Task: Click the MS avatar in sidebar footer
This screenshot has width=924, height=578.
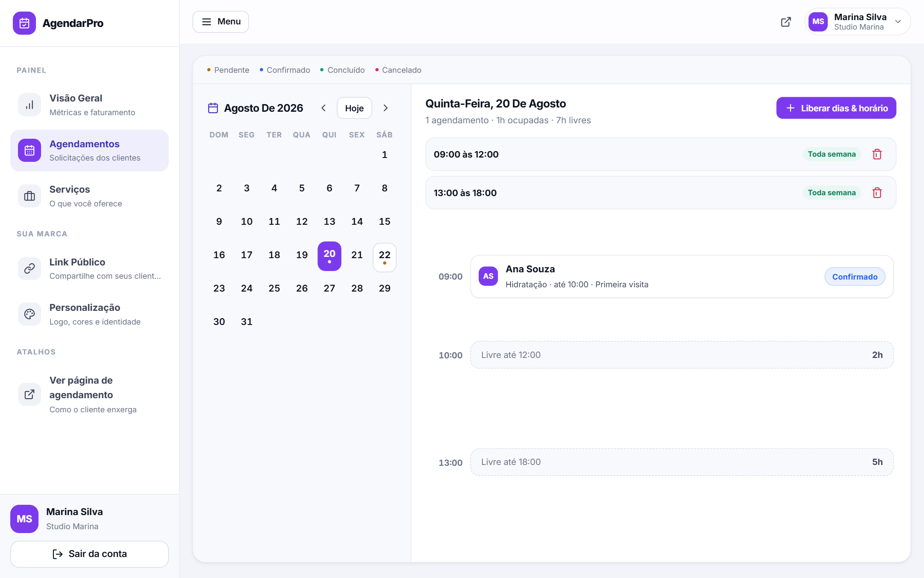Action: 24,519
